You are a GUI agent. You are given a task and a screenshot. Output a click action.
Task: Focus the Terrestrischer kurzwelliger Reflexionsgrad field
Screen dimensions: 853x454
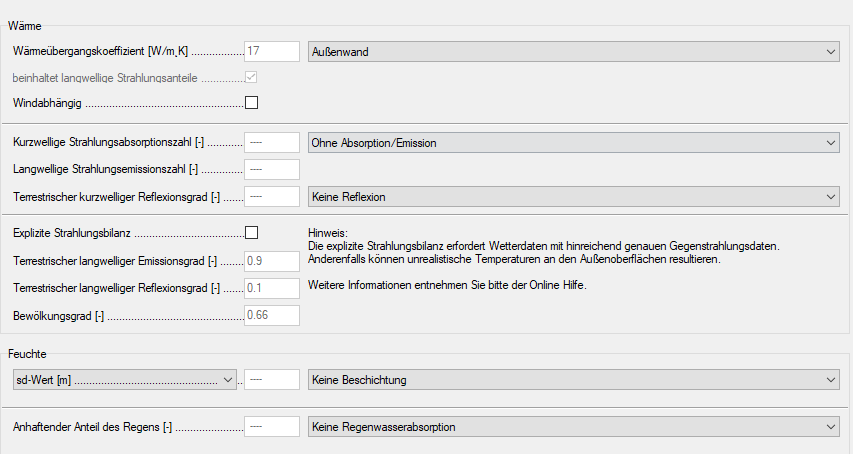coord(272,197)
